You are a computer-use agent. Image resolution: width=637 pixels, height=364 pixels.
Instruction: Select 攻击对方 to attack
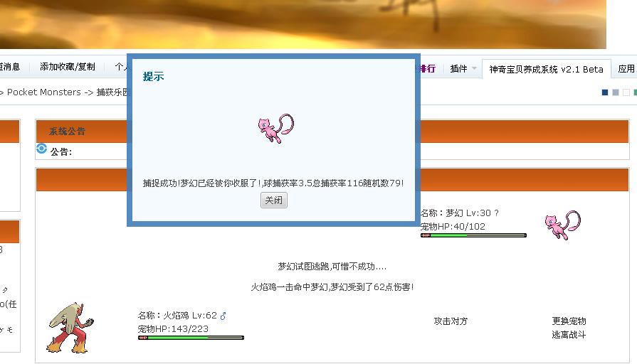pos(451,321)
